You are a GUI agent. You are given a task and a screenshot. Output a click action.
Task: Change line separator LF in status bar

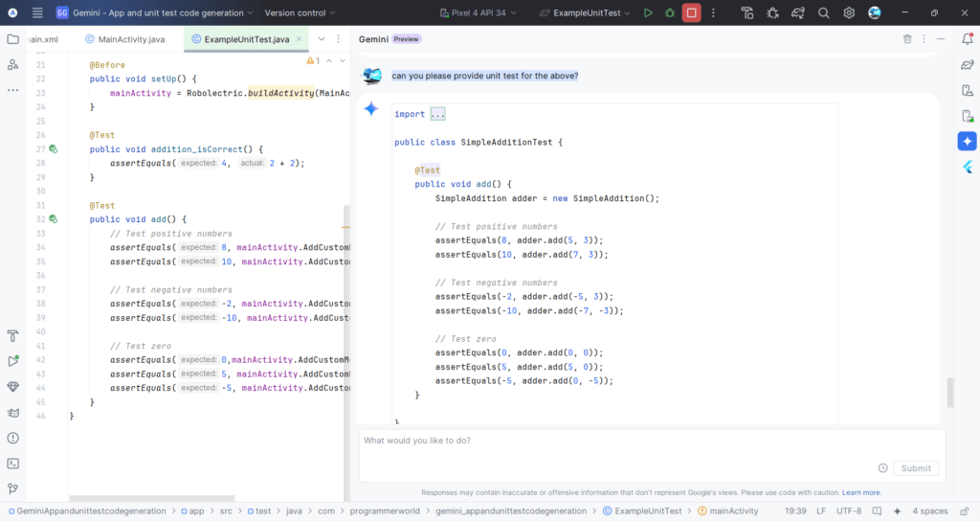(821, 511)
